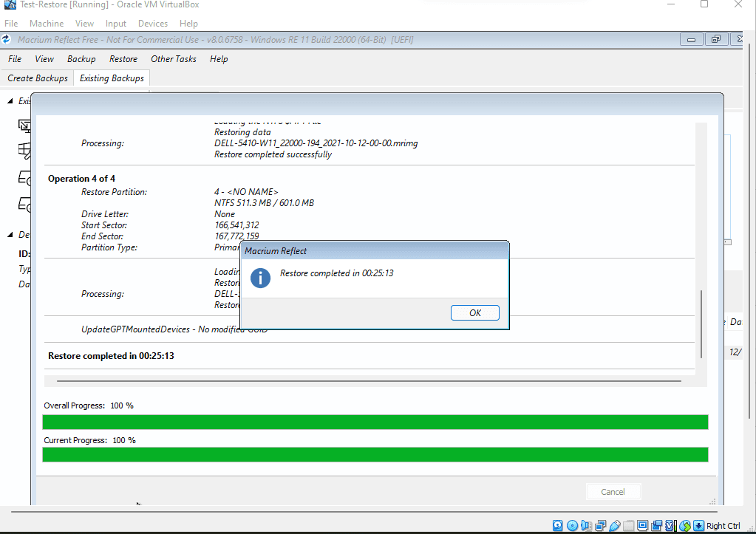Open Macrium Restore menu
This screenshot has width=756, height=534.
coord(123,59)
